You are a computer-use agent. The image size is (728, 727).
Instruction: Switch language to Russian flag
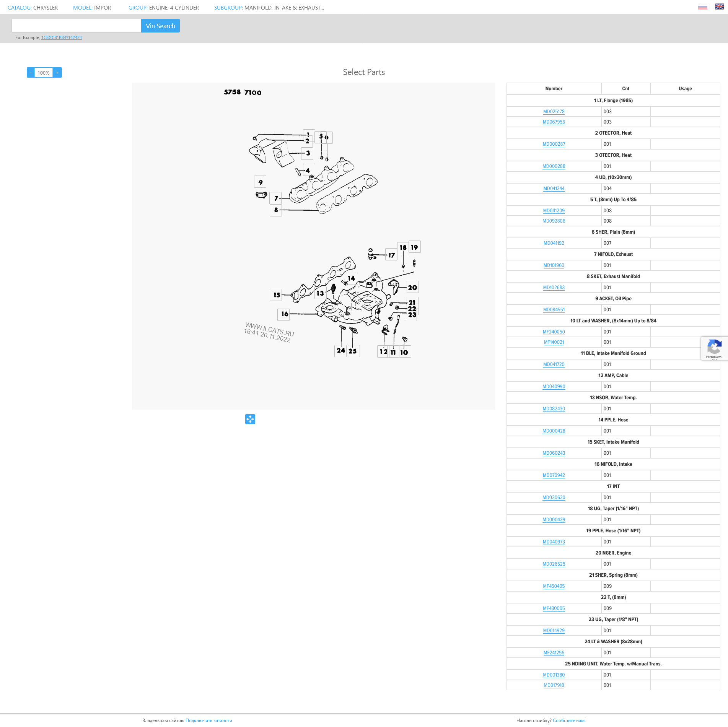702,7
